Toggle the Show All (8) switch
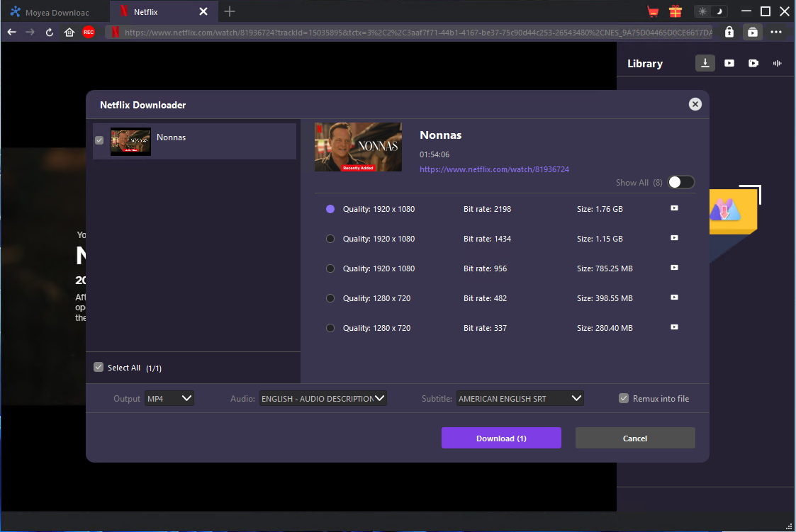This screenshot has height=532, width=796. (x=680, y=183)
